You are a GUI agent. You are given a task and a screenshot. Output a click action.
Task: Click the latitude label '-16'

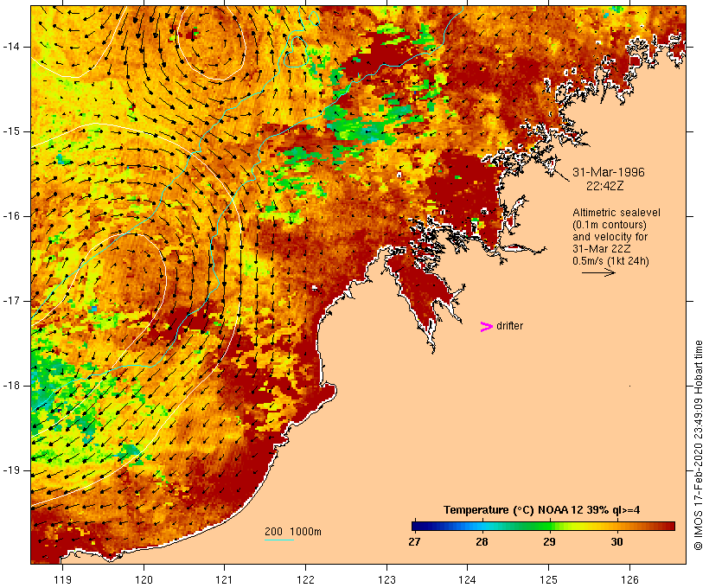tap(12, 216)
